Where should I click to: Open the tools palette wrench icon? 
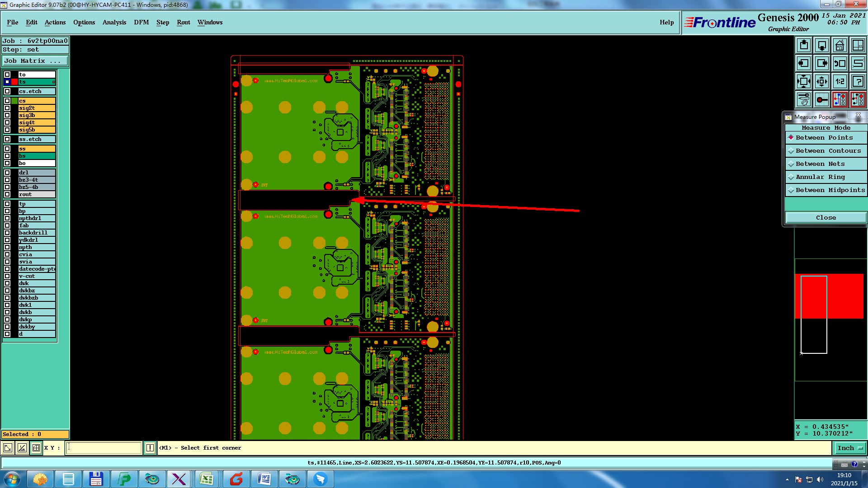804,99
